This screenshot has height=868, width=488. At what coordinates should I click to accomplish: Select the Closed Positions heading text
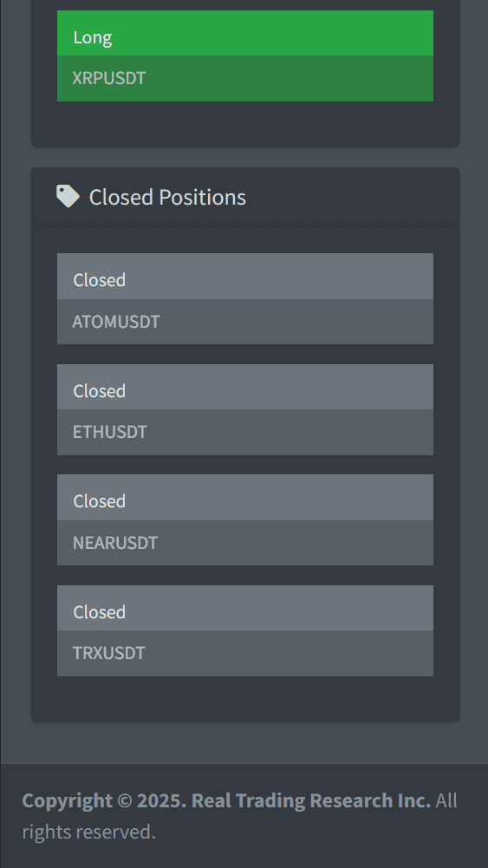pyautogui.click(x=167, y=197)
